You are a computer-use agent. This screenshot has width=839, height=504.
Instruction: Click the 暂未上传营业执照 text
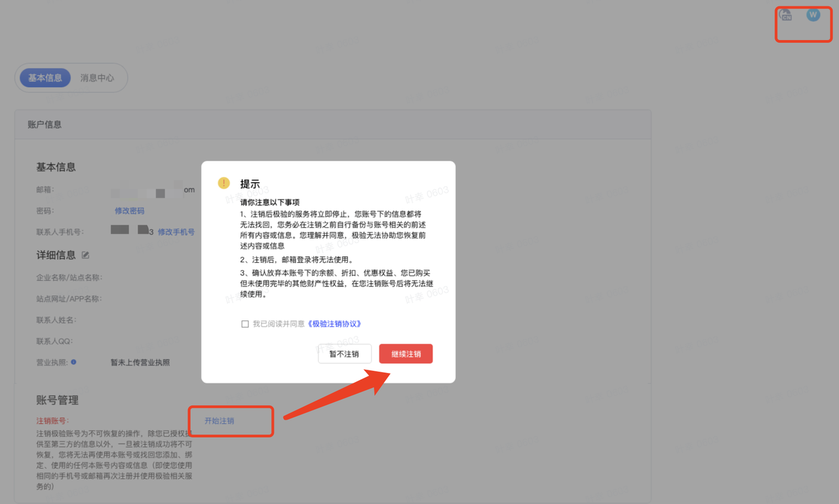pos(140,362)
